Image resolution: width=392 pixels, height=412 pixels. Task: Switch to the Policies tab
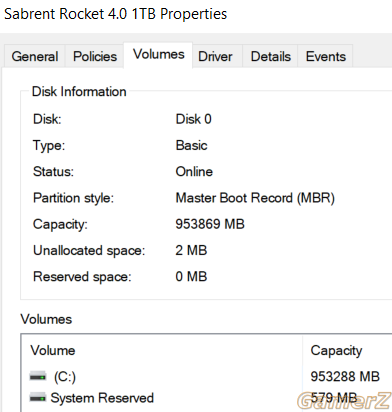(95, 56)
